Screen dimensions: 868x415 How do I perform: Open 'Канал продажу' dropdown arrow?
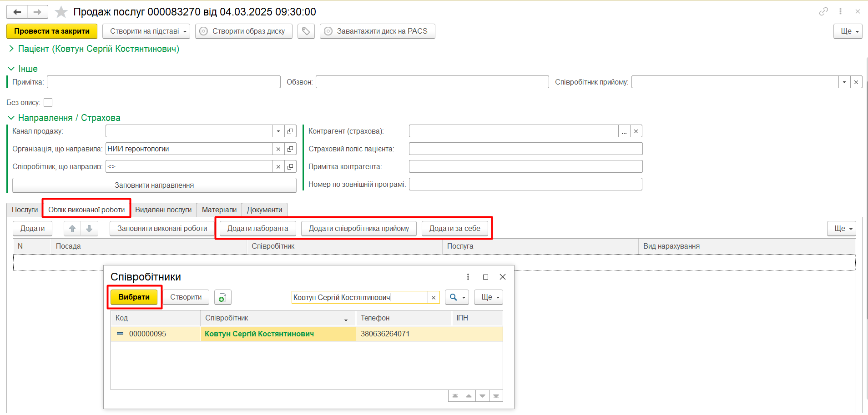278,131
